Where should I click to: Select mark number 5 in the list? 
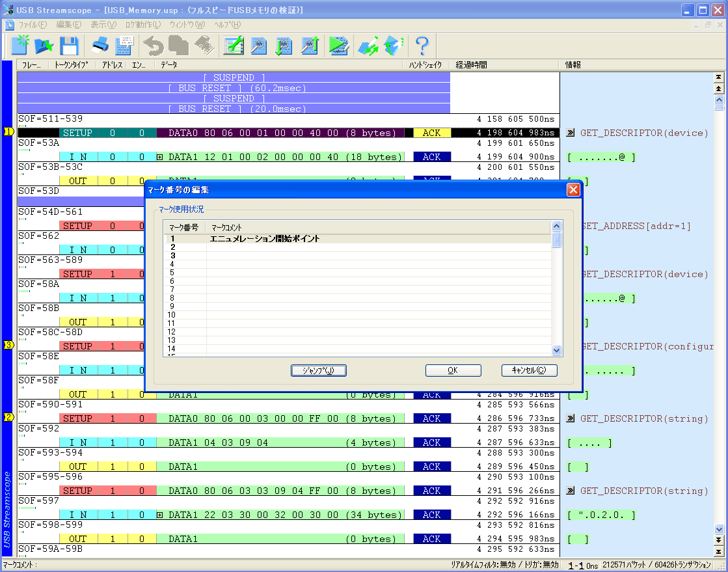[358, 273]
